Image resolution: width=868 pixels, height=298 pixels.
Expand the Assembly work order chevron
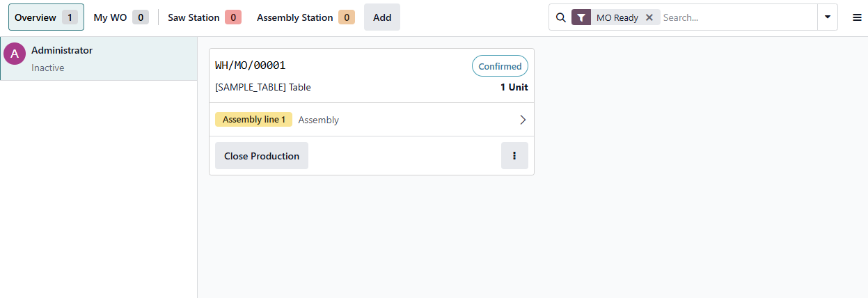pos(523,120)
